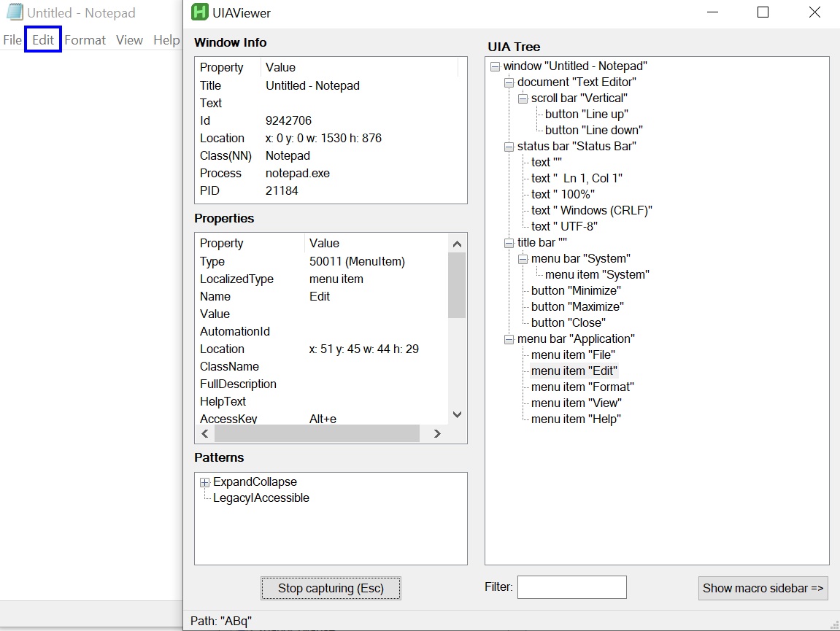Collapse the title bar tree node
The height and width of the screenshot is (631, 840).
point(509,242)
